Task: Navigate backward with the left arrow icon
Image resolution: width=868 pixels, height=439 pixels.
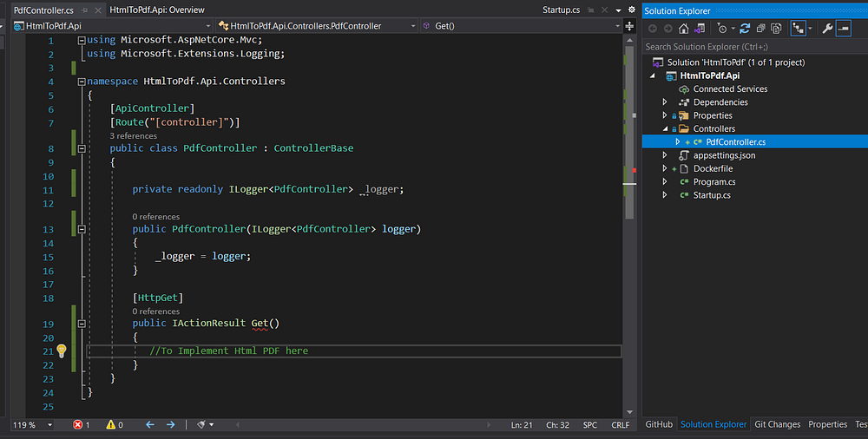Action: pyautogui.click(x=149, y=424)
